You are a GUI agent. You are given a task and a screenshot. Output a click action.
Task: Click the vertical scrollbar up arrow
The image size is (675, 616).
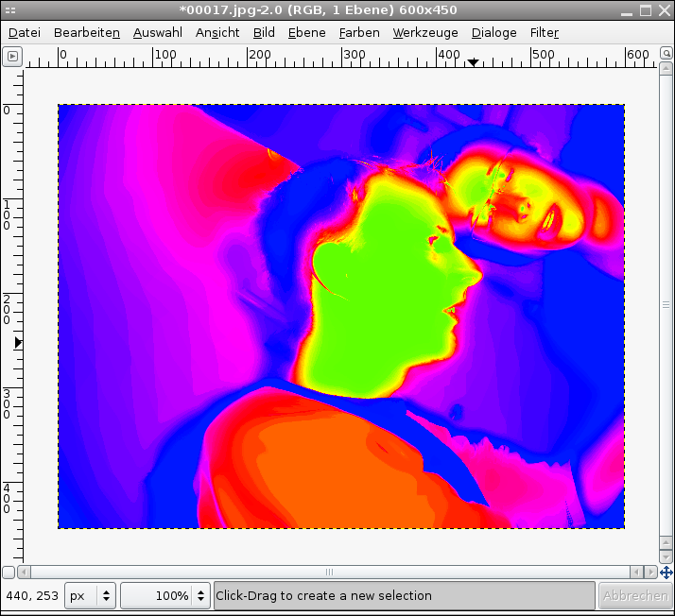coord(666,68)
